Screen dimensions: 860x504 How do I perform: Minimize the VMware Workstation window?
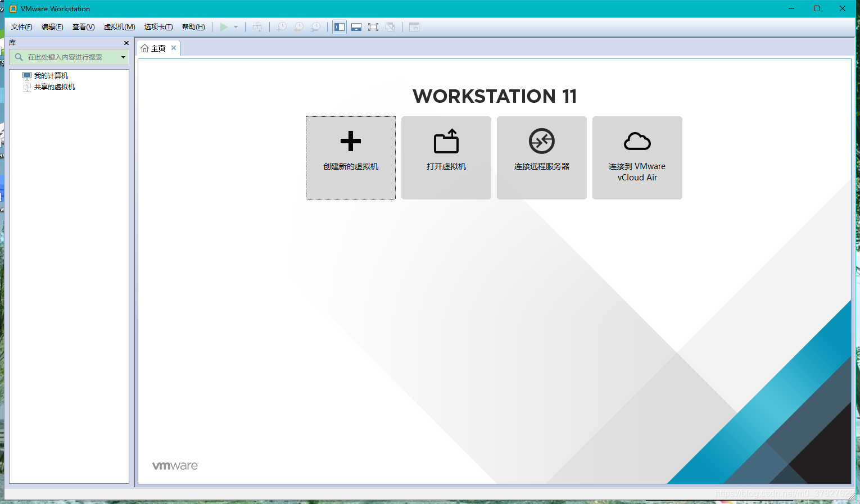click(791, 8)
